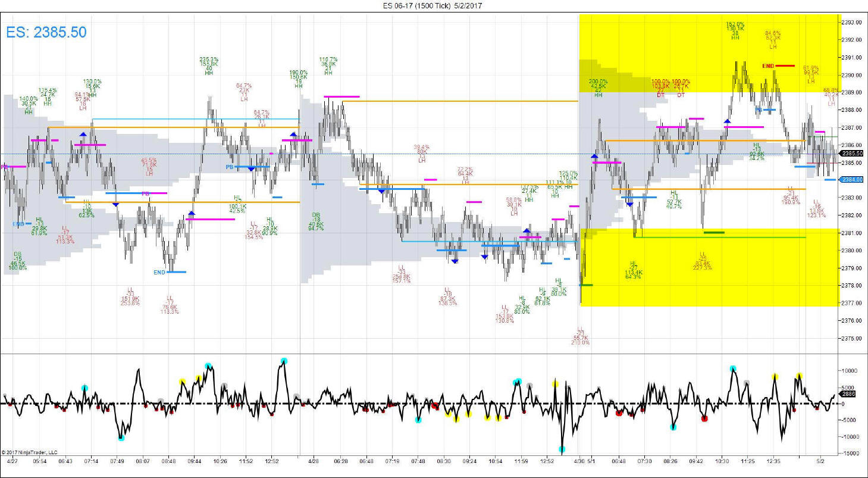Click the 2387.00 price axis label

pyautogui.click(x=852, y=127)
